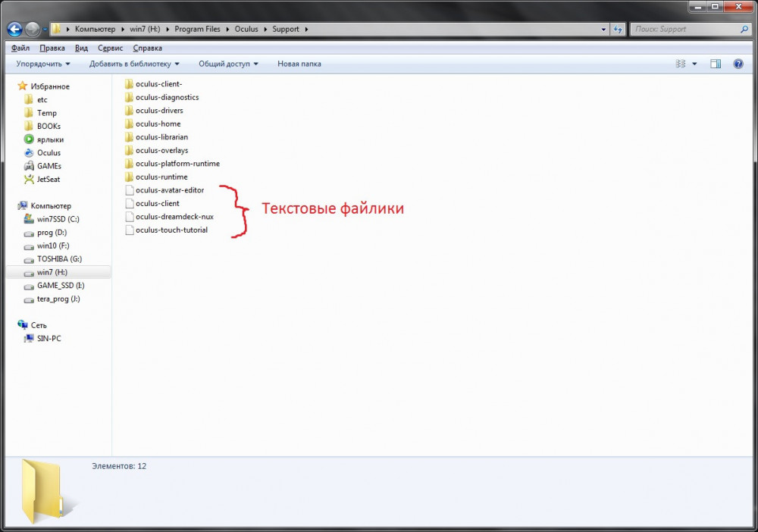Expand breadcrumb arrow after Support

click(x=306, y=29)
